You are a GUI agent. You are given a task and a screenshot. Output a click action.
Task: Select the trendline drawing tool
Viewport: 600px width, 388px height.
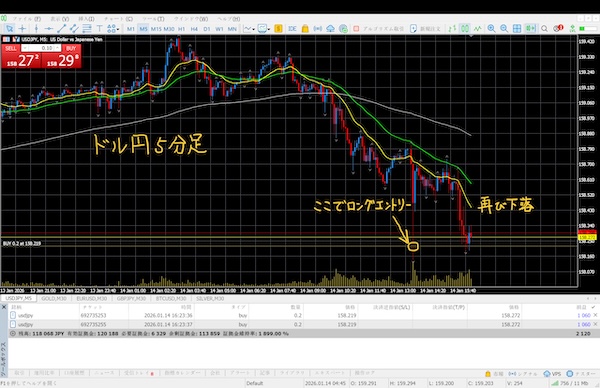tap(61, 29)
